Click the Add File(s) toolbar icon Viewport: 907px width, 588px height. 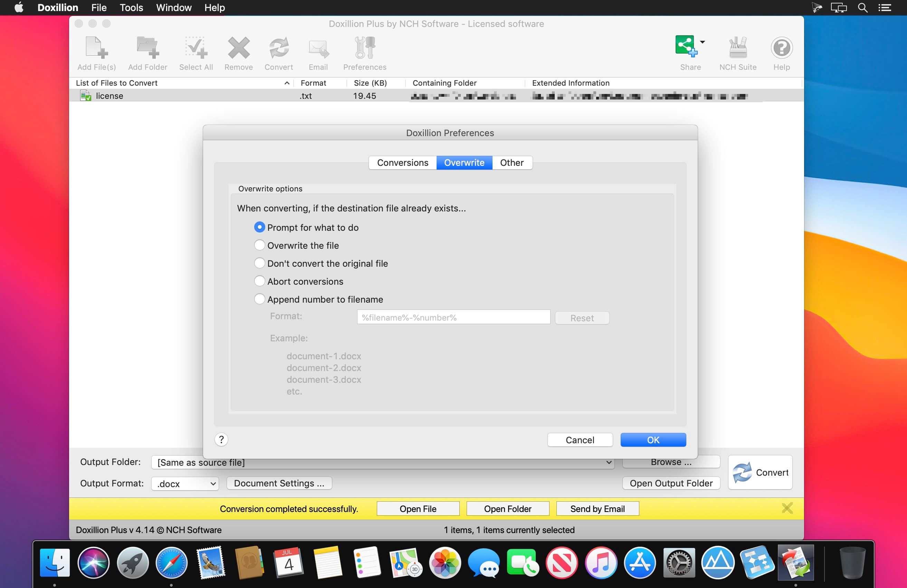(96, 48)
